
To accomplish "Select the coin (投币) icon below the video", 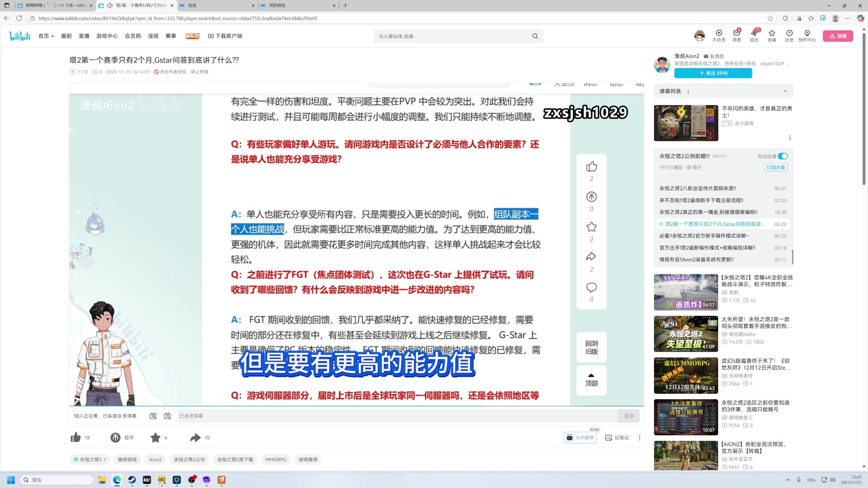I will [115, 438].
